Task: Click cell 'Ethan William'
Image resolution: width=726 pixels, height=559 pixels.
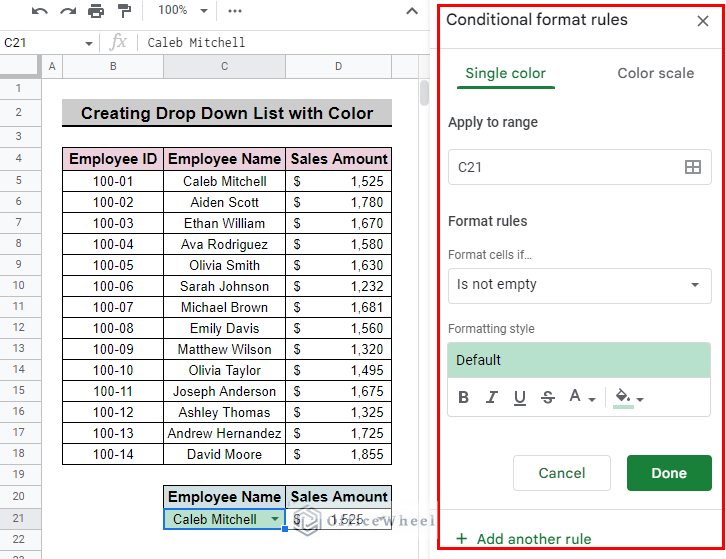Action: [225, 223]
